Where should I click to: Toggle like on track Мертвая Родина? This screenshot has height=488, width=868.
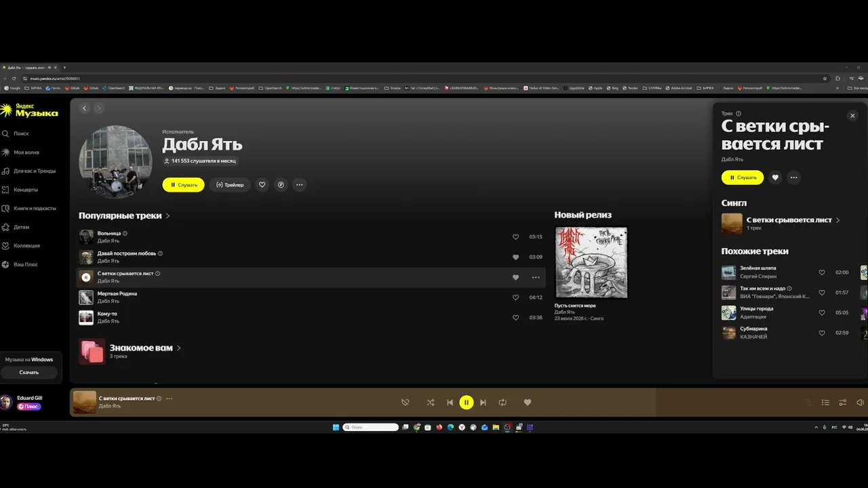click(515, 297)
